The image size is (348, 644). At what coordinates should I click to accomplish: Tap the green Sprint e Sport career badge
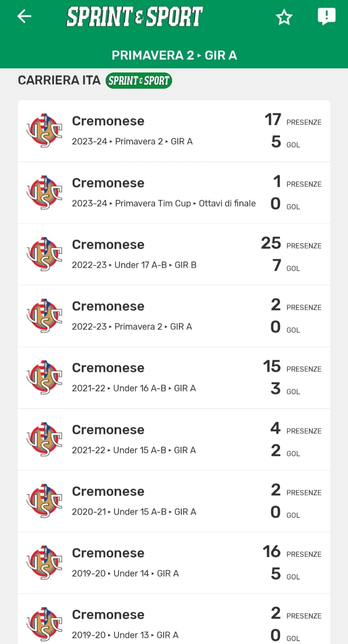pyautogui.click(x=139, y=80)
